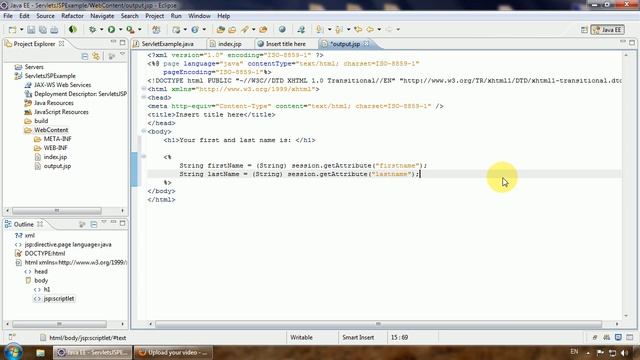Open the Navigate menu
Screen dimensions: 640x360
pyautogui.click(x=102, y=16)
